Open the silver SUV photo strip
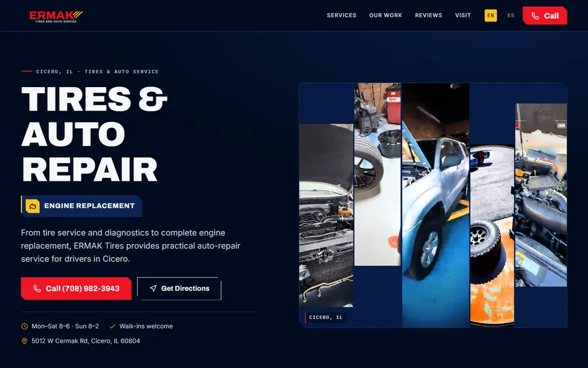This screenshot has width=588, height=368. [x=435, y=205]
